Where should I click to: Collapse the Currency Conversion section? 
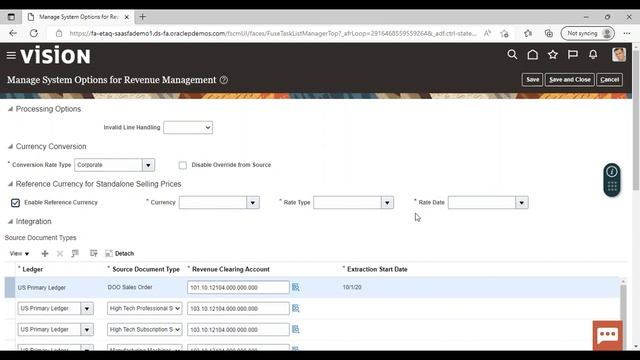[10, 147]
